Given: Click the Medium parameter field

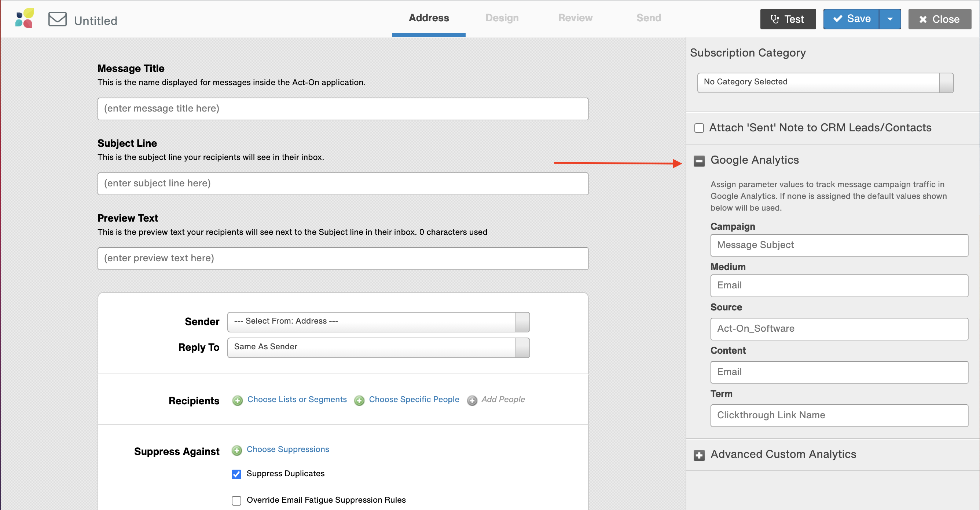Looking at the screenshot, I should pos(839,286).
